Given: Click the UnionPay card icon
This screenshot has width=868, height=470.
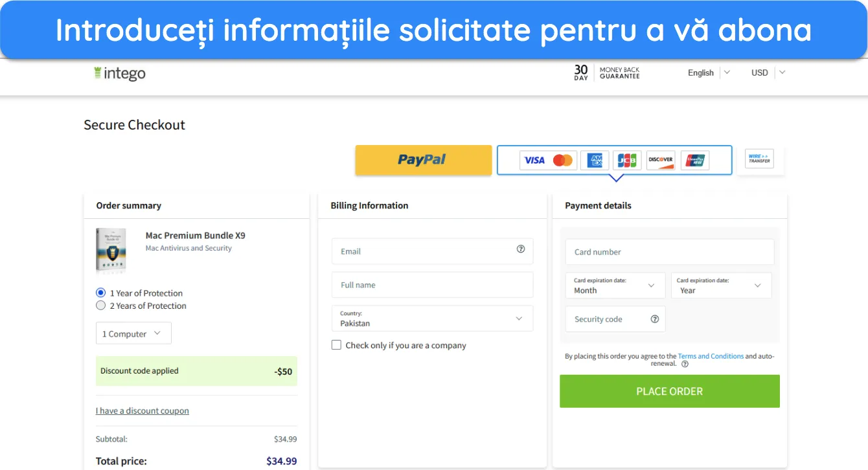Looking at the screenshot, I should pyautogui.click(x=696, y=160).
